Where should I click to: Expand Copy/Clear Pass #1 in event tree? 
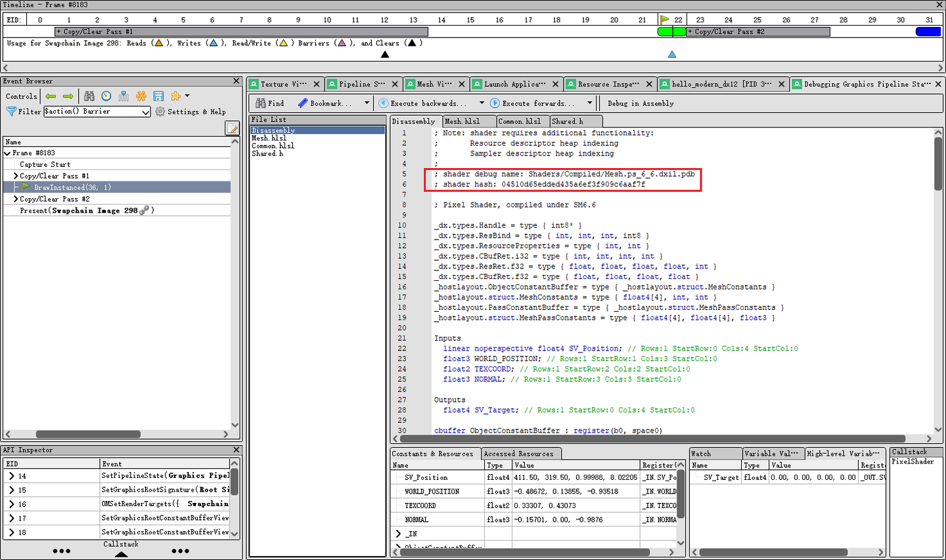point(16,176)
